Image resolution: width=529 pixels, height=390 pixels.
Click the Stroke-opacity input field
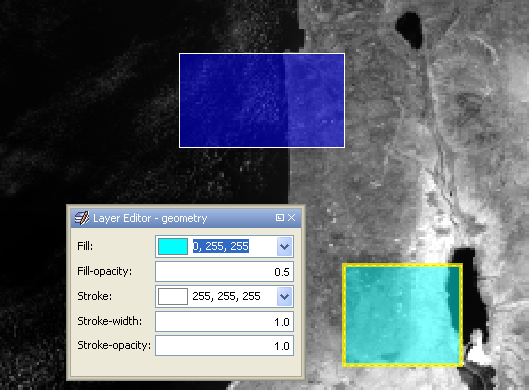click(224, 345)
